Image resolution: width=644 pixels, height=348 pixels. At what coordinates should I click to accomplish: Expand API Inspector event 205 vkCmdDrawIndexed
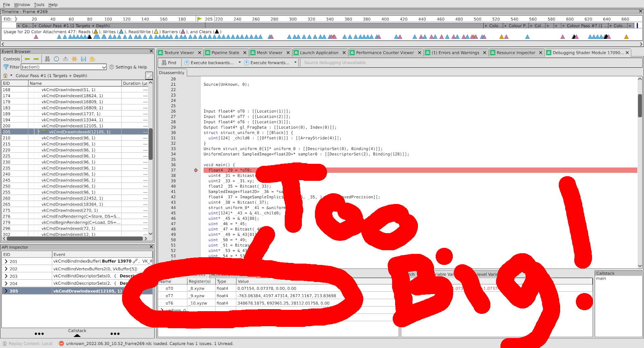pyautogui.click(x=6, y=291)
